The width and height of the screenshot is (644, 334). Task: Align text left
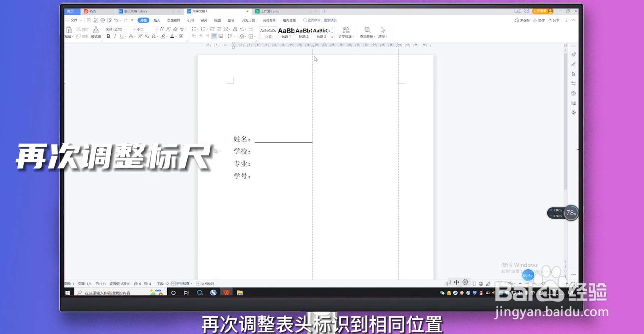coord(194,36)
